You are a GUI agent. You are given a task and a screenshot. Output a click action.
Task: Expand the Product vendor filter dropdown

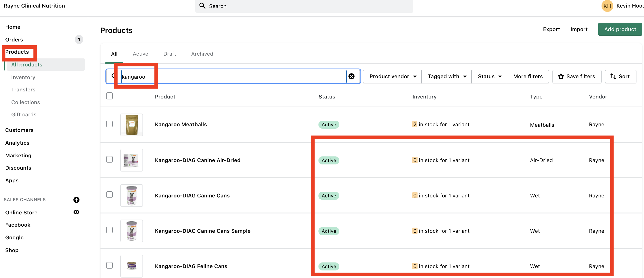pos(392,76)
